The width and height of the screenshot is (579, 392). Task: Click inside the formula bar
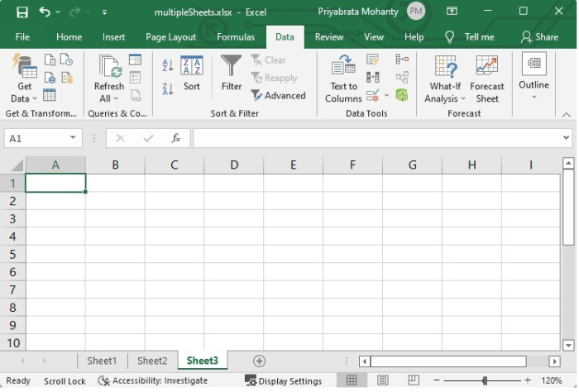pos(376,138)
